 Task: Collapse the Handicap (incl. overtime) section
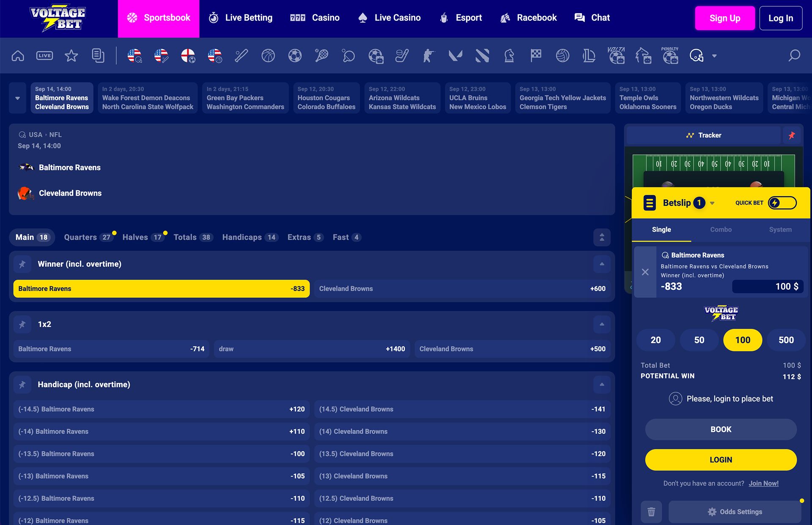(601, 385)
